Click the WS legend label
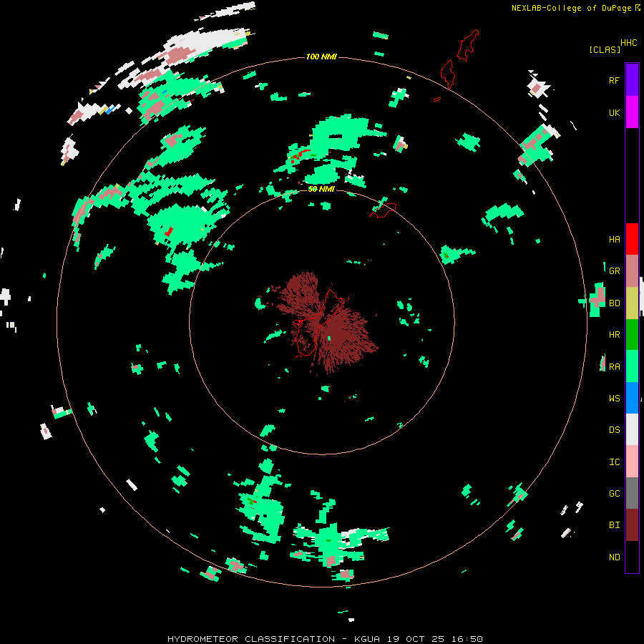This screenshot has height=644, width=644. click(x=614, y=398)
